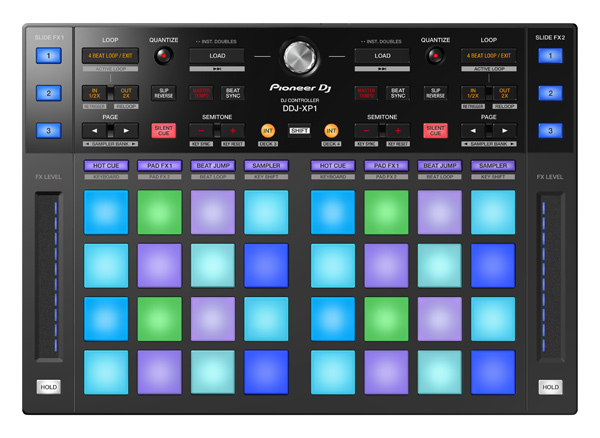Hit 4 BEAT LOOP / EXIT on right deck

pos(489,56)
